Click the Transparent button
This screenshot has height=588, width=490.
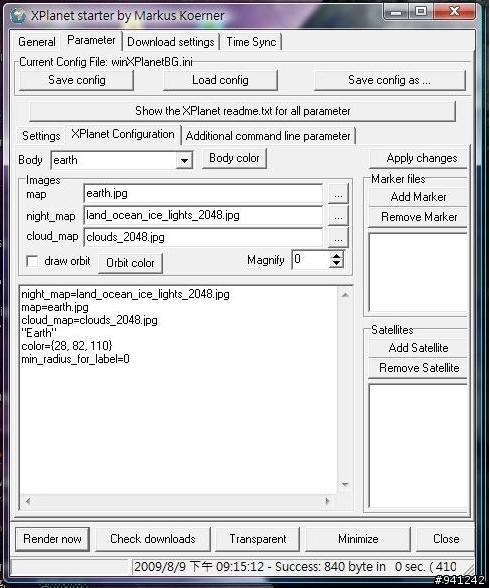pyautogui.click(x=258, y=539)
